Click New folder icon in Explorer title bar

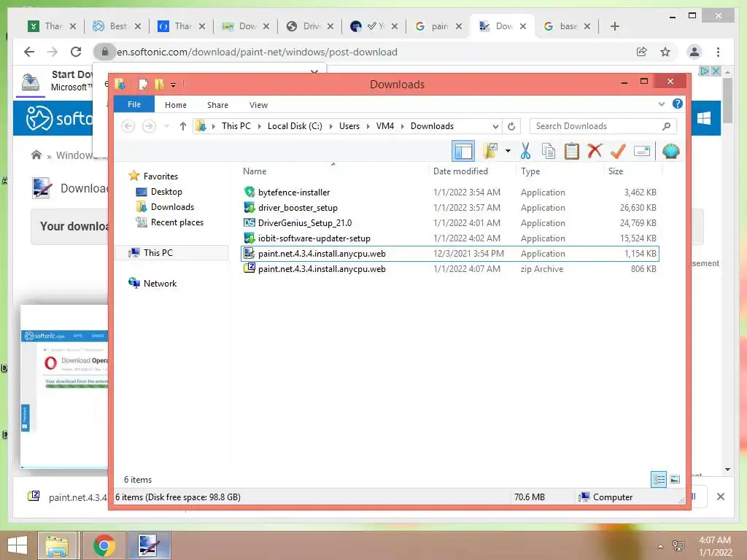coord(158,85)
